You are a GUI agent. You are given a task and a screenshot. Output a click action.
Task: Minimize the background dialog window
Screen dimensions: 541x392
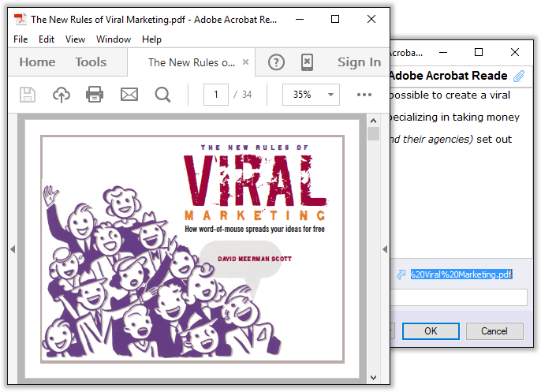tap(443, 52)
